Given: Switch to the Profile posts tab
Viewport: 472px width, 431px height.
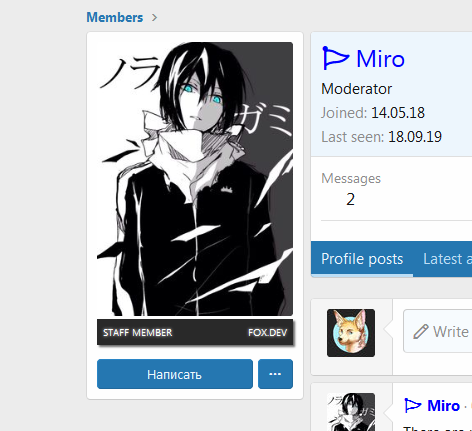Looking at the screenshot, I should tap(362, 259).
